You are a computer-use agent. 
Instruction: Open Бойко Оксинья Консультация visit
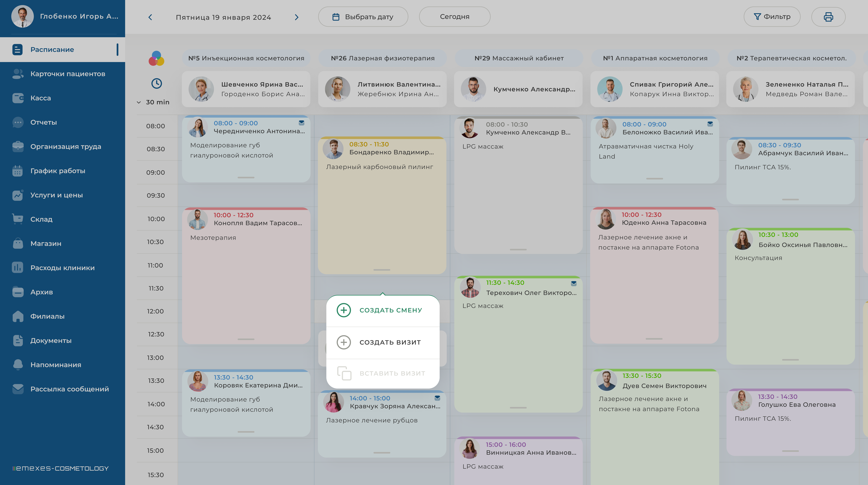pos(790,296)
